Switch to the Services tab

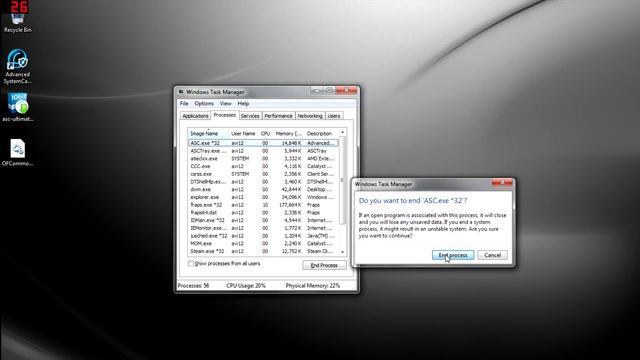pyautogui.click(x=250, y=116)
